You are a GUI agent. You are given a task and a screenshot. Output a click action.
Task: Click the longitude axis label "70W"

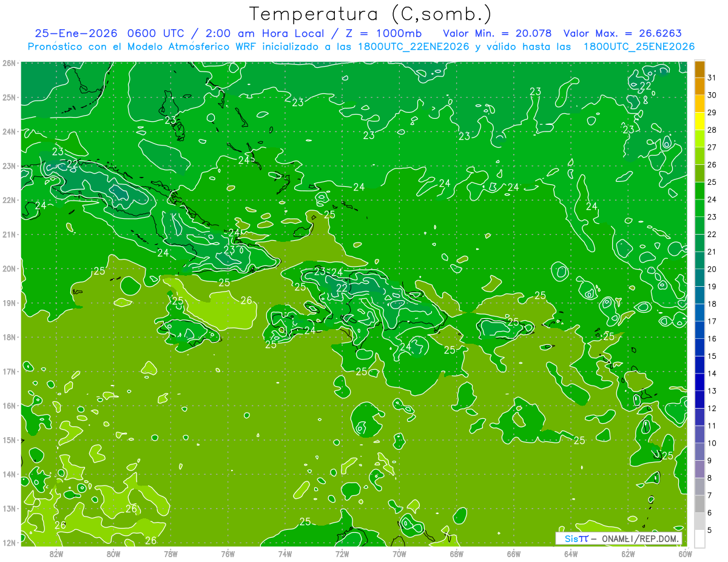(x=399, y=554)
